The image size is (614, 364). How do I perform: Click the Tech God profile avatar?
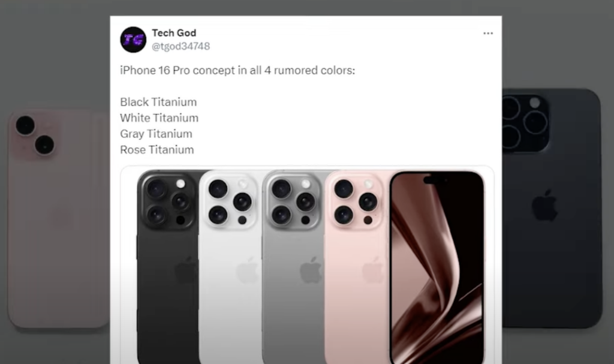(133, 40)
